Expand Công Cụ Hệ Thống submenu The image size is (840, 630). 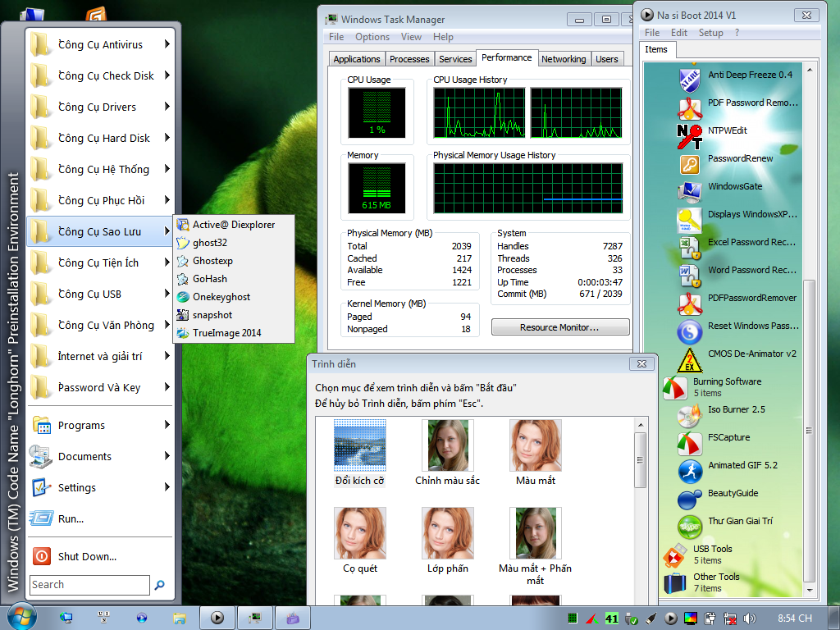(x=100, y=169)
